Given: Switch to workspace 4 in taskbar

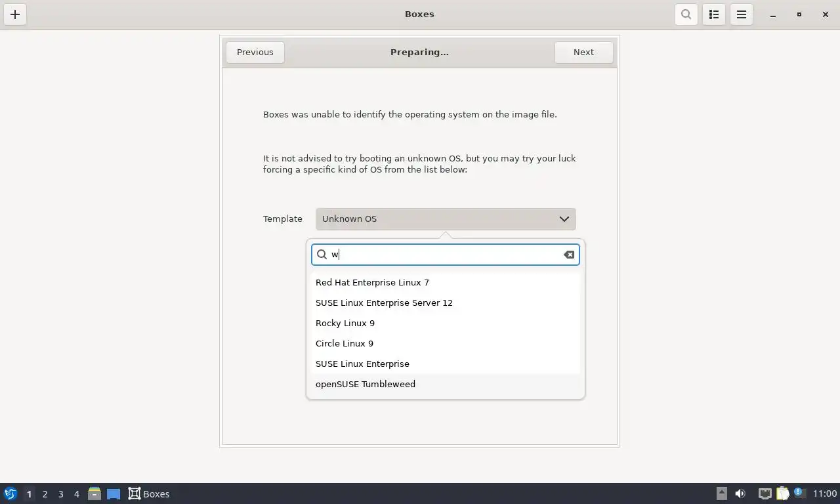Looking at the screenshot, I should (76, 493).
